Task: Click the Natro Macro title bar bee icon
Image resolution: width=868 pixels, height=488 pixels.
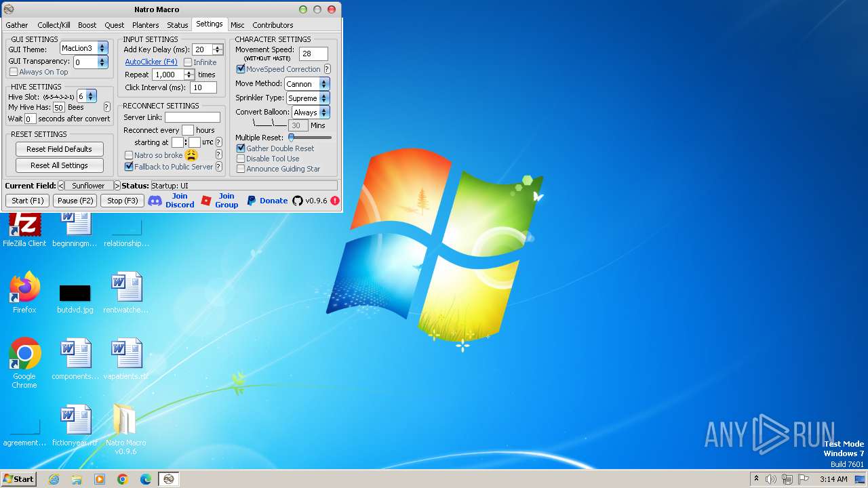Action: [9, 9]
